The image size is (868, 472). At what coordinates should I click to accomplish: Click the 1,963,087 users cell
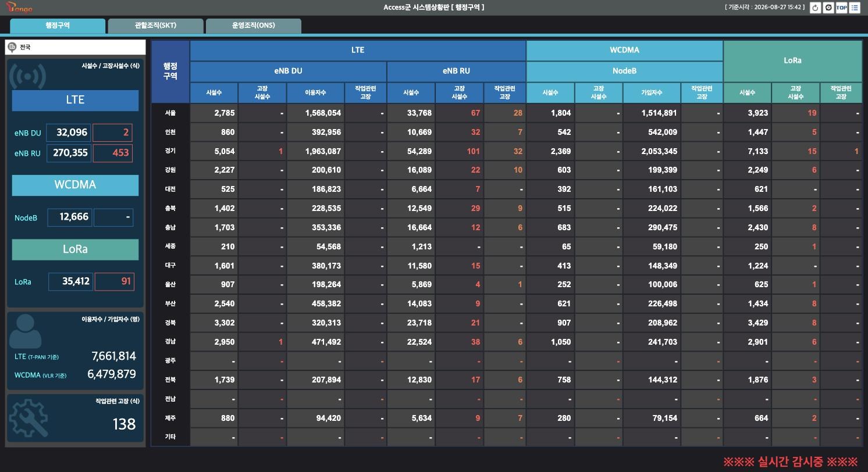tap(315, 151)
